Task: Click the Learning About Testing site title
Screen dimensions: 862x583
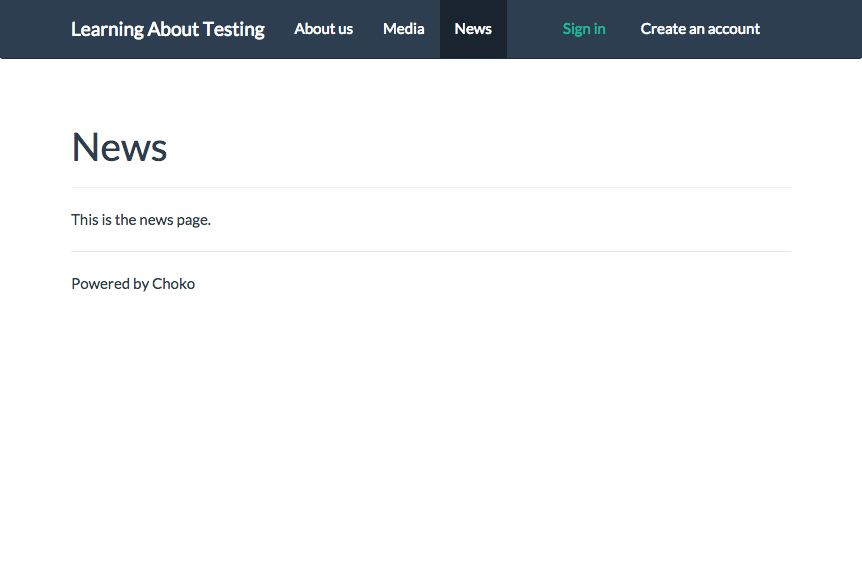Action: pos(167,29)
